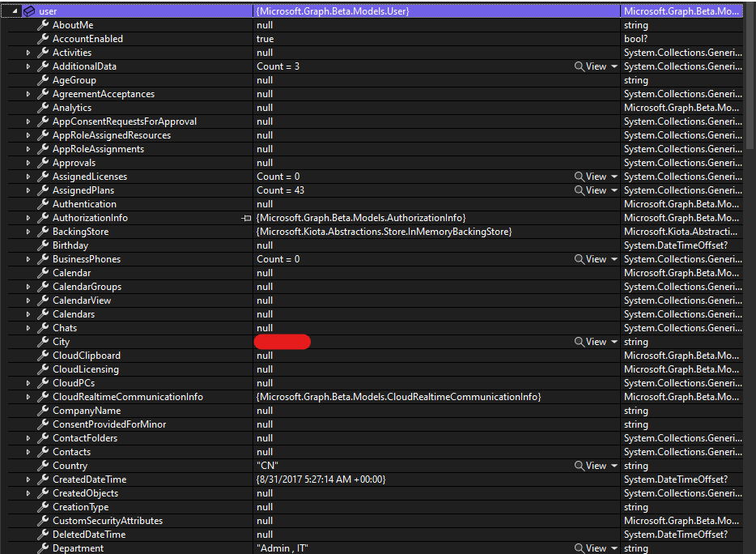This screenshot has height=554, width=756.
Task: Click the wrench icon beside CloudClipboard
Action: point(44,356)
